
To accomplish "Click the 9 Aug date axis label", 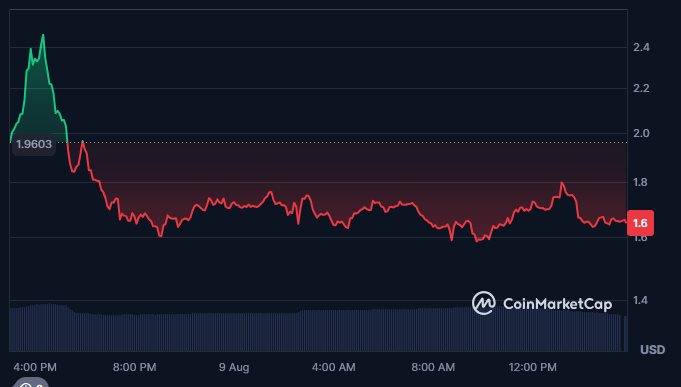I will (x=234, y=367).
